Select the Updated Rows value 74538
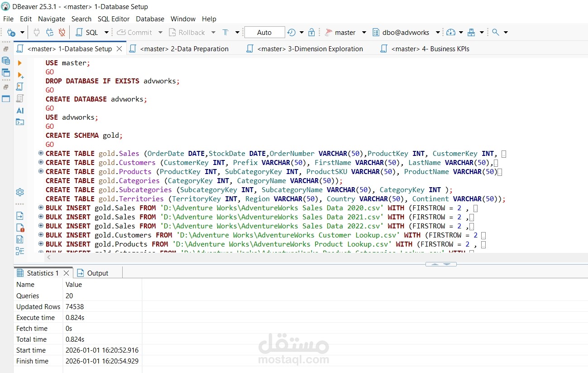 [x=75, y=307]
